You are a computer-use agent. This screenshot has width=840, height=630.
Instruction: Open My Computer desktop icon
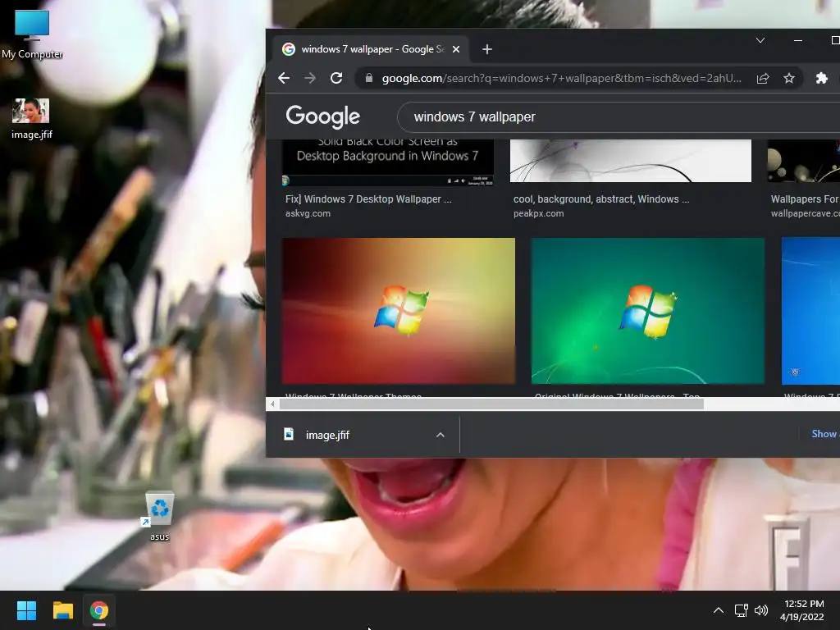point(32,34)
